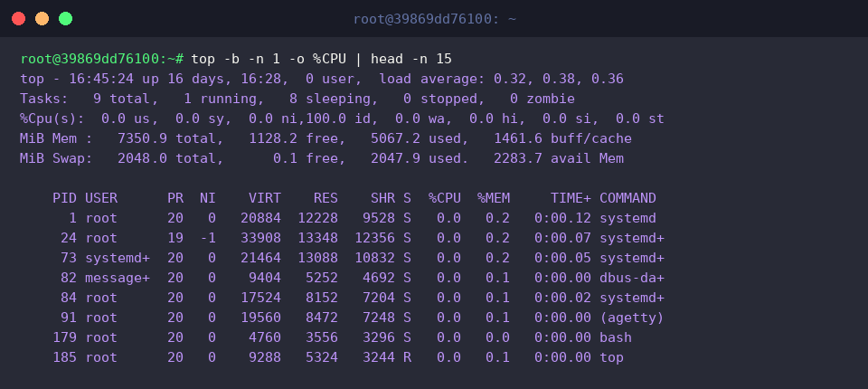The image size is (868, 389).
Task: Click VIRT value 19560 in agetty row
Action: (x=260, y=318)
